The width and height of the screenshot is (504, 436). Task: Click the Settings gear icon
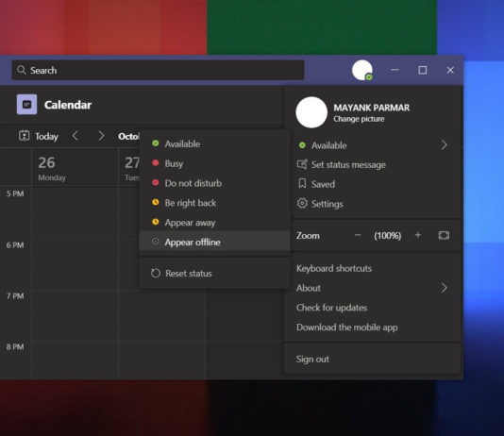tap(302, 204)
